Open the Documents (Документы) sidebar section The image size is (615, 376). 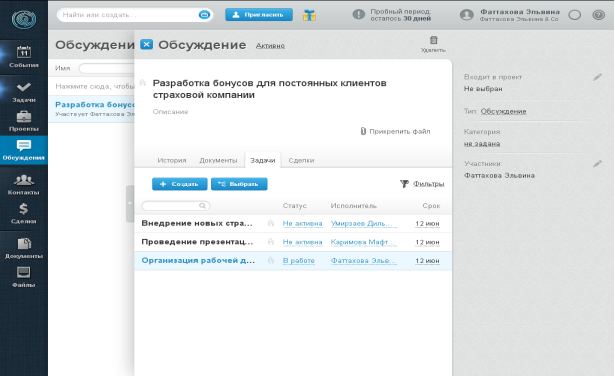pos(24,249)
